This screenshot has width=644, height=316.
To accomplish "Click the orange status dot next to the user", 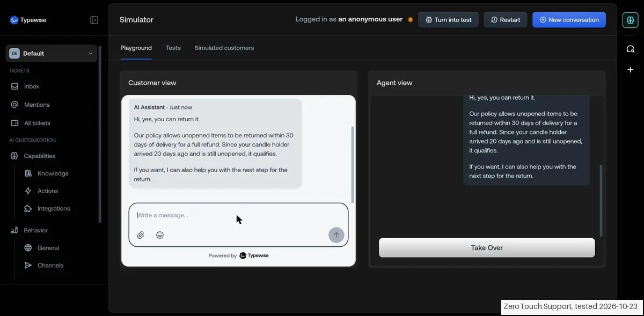I will pos(411,20).
